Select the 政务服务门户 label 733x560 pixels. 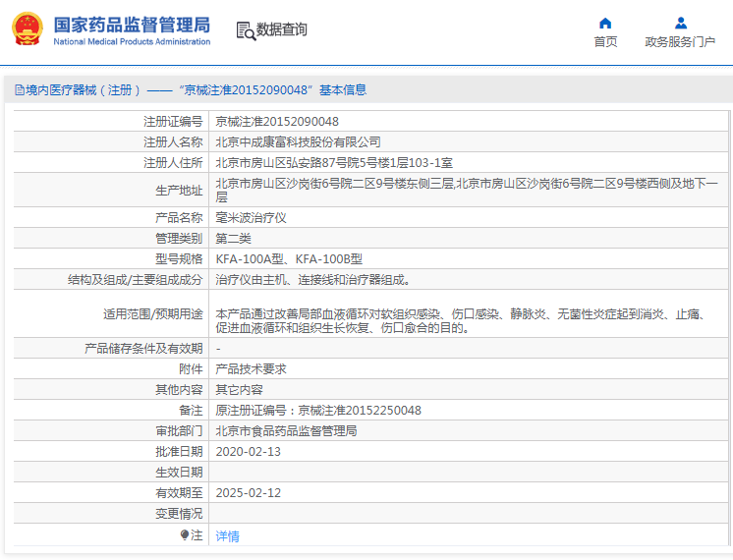tap(680, 41)
